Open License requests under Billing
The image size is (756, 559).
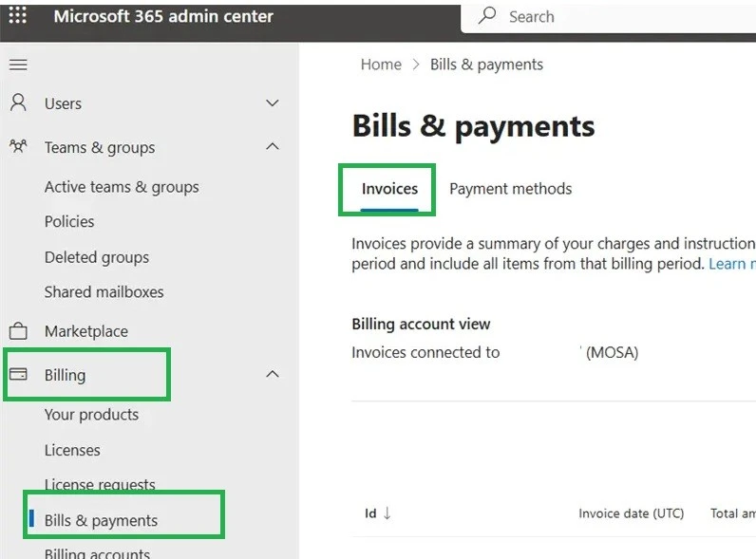100,484
